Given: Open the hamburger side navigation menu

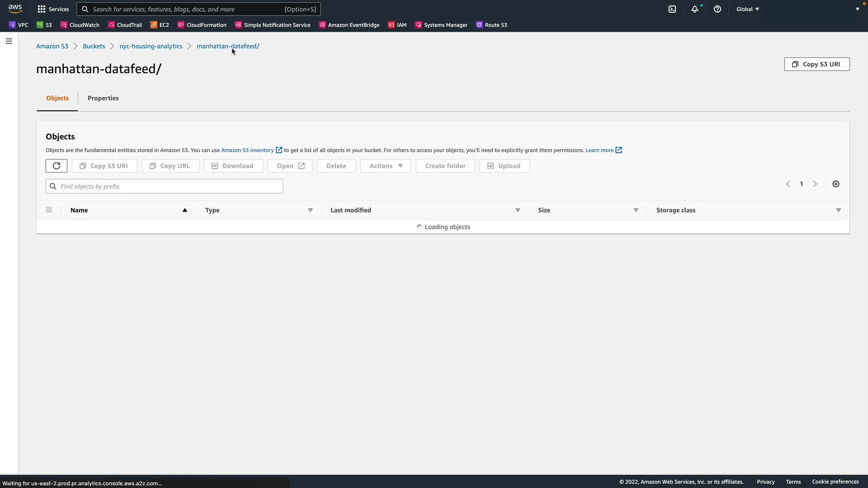Looking at the screenshot, I should (9, 41).
